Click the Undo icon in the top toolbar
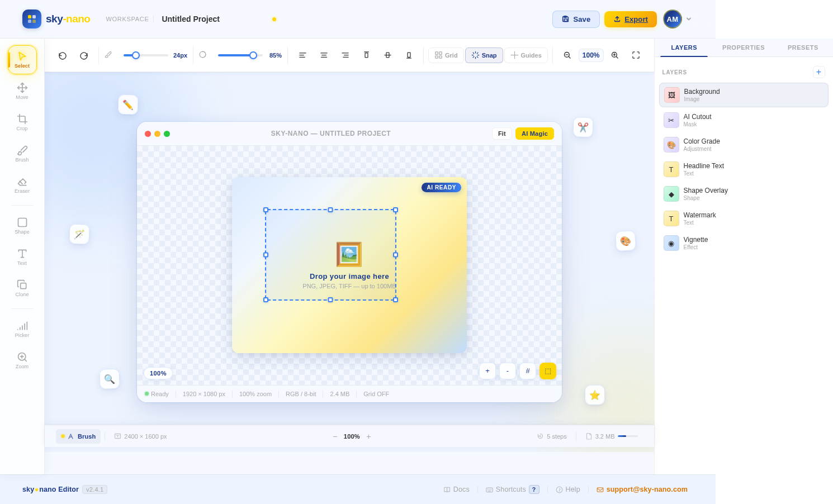This screenshot has height=504, width=833. point(62,55)
